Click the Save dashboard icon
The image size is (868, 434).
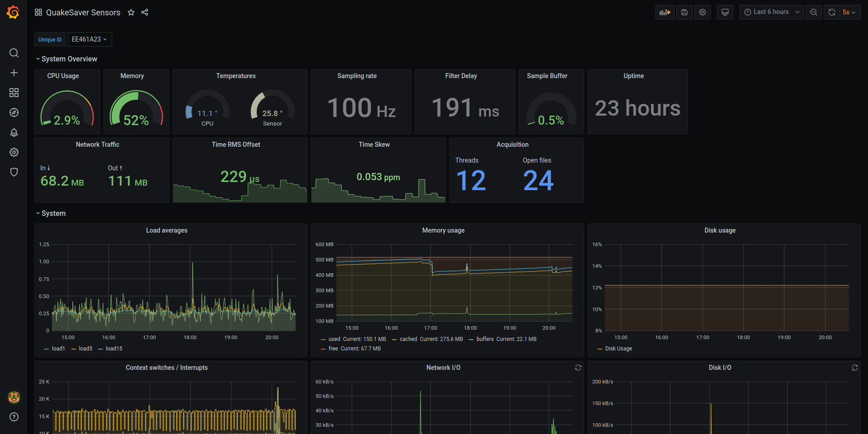click(x=684, y=12)
